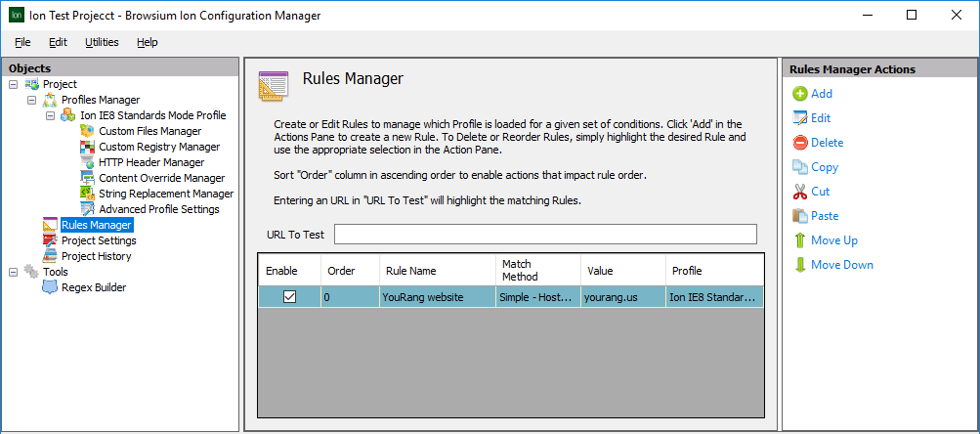
Task: Open the File menu
Action: click(22, 42)
